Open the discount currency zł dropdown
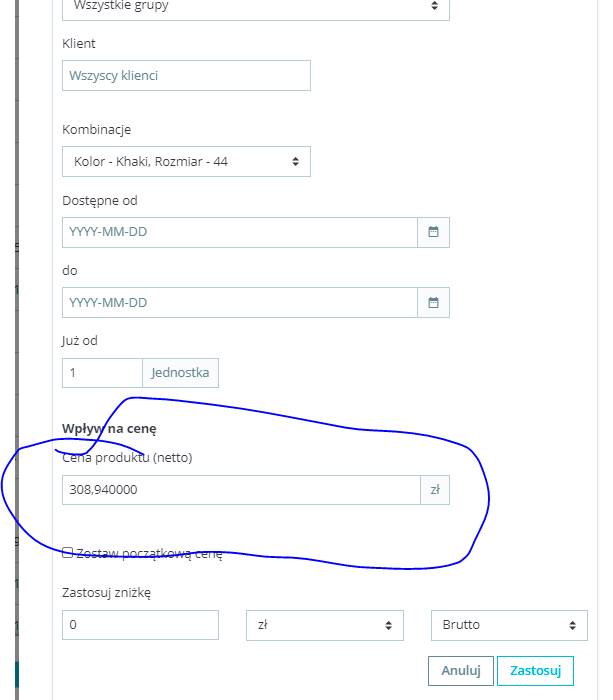 click(324, 625)
